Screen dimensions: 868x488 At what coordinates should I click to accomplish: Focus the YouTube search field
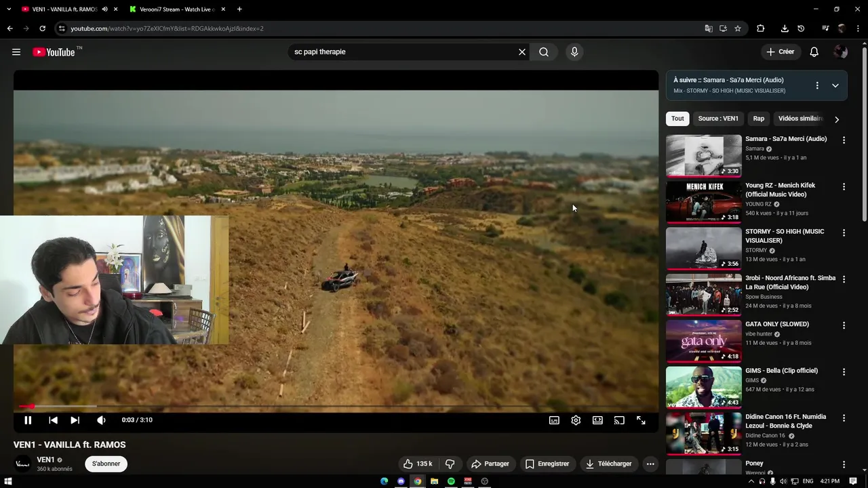pos(403,52)
